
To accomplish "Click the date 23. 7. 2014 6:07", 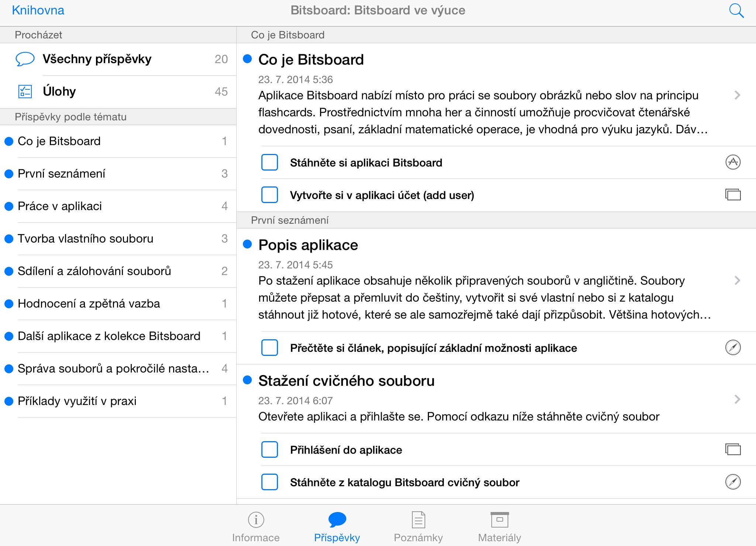I will 295,401.
